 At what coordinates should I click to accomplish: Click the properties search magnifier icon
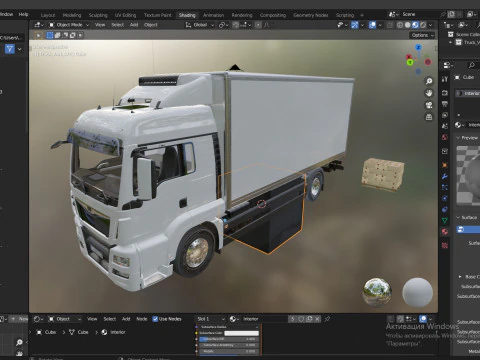[471, 65]
